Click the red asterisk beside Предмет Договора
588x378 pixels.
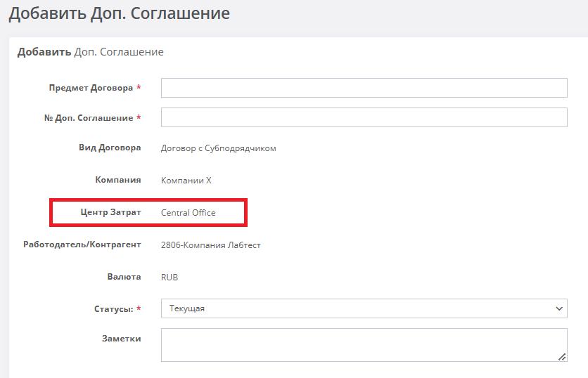coord(139,87)
